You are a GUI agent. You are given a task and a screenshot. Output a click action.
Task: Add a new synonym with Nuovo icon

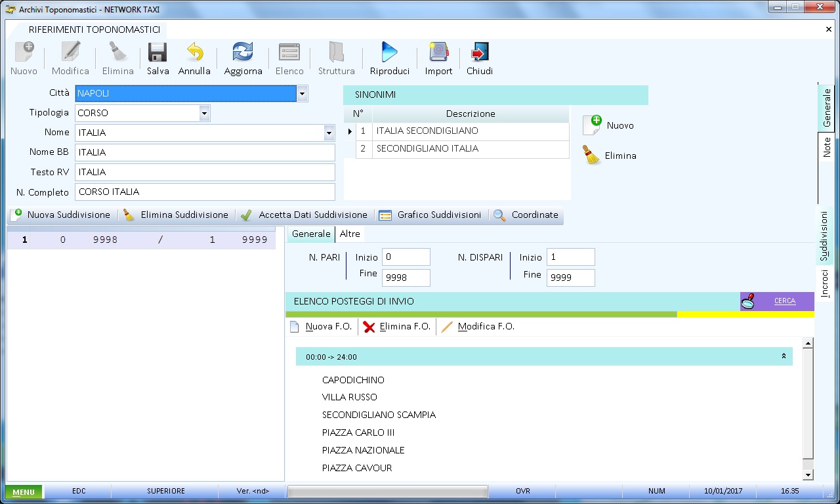593,125
